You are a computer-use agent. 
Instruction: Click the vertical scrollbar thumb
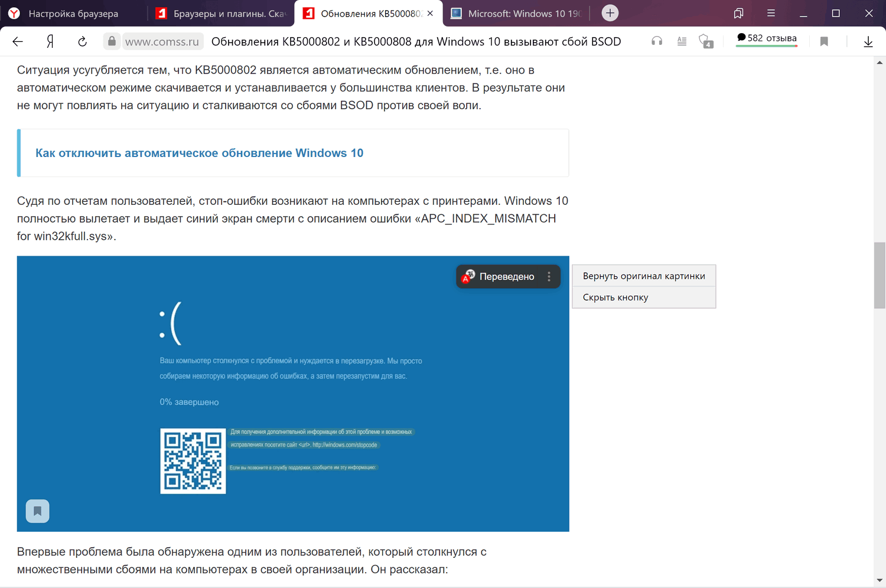point(880,275)
